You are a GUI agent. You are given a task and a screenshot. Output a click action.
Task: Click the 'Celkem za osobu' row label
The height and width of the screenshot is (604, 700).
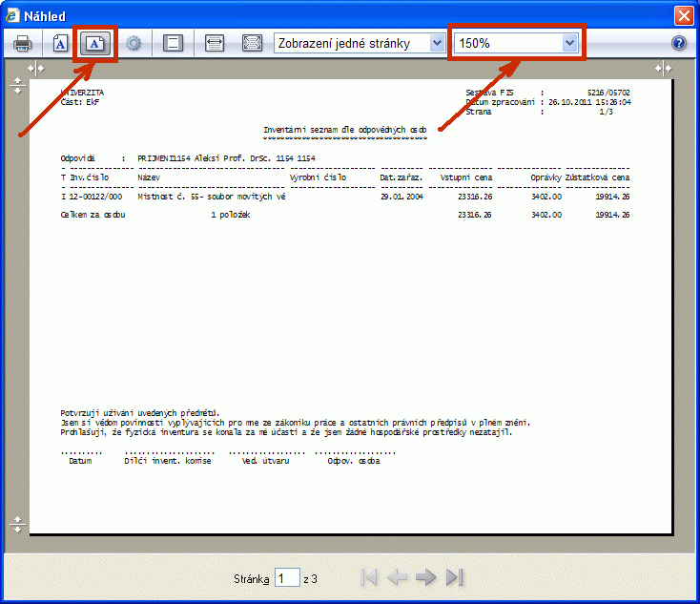tap(93, 215)
